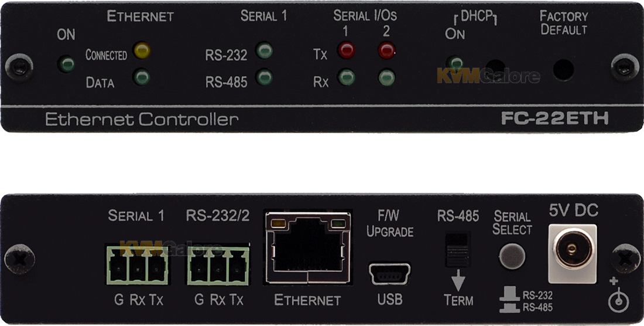Click the yellow Ethernet CONNECTED LED
Image resolution: width=644 pixels, height=326 pixels.
coord(142,50)
